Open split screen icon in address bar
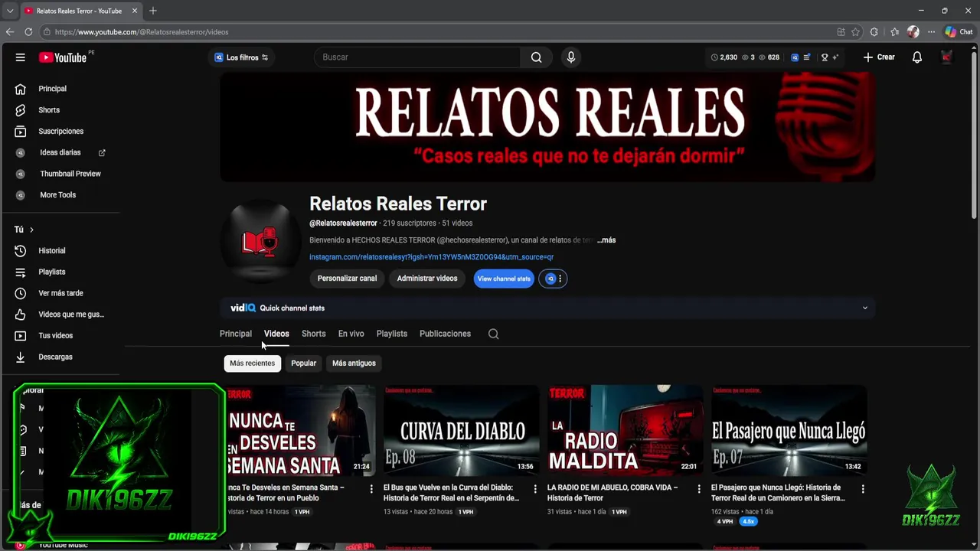Screen dimensions: 980x551 tap(841, 32)
